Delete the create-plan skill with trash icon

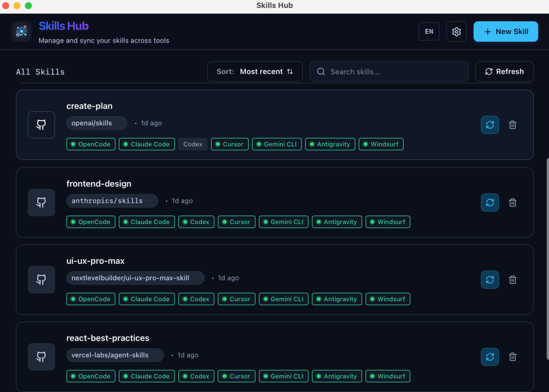pyautogui.click(x=512, y=125)
